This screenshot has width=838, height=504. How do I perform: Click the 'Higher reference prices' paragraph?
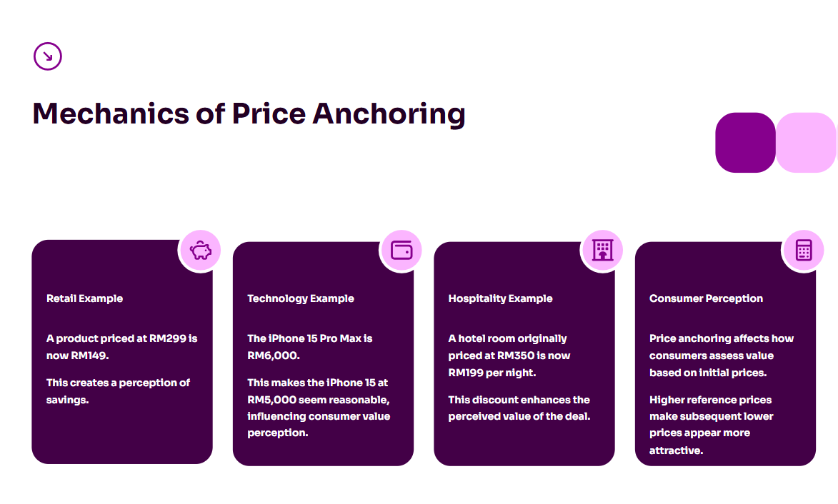(711, 425)
